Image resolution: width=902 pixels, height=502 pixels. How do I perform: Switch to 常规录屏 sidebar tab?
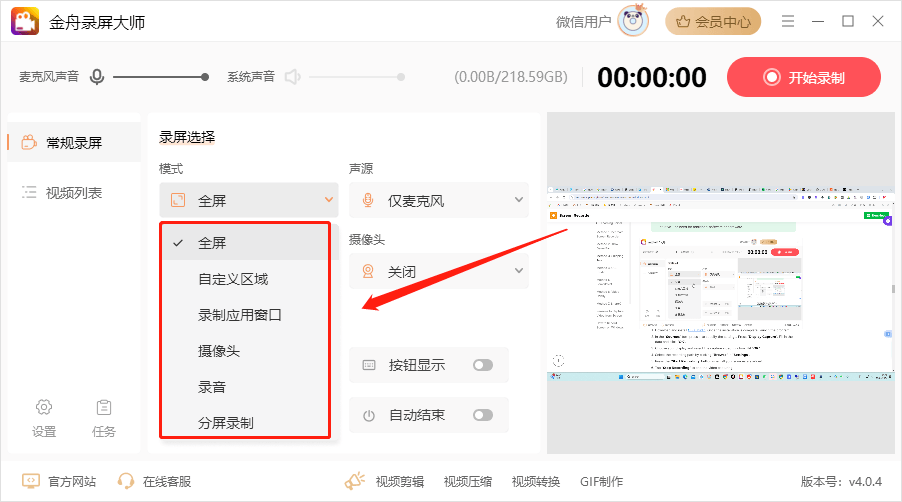74,142
